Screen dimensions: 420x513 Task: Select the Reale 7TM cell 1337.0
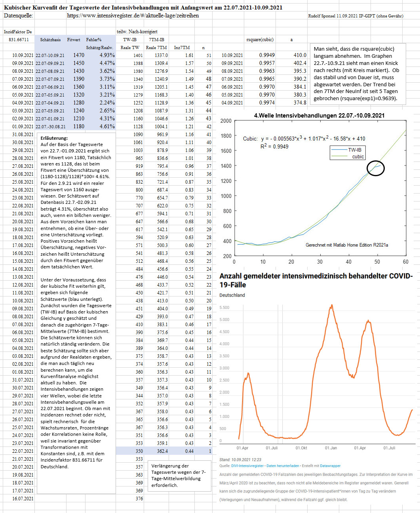coord(162,55)
